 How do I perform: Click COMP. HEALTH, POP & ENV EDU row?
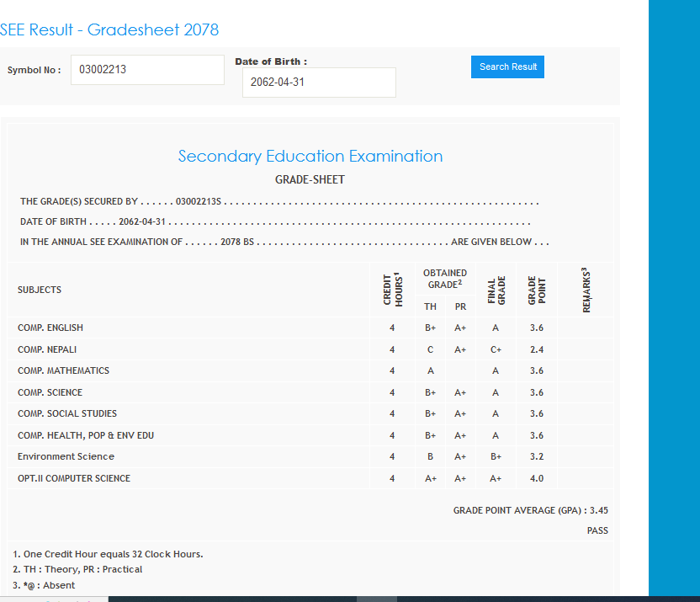[x=86, y=435]
